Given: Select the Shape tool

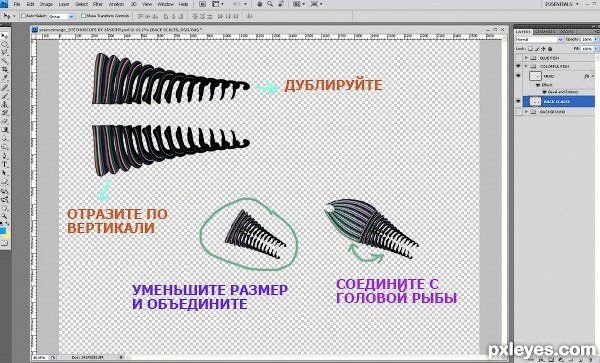Looking at the screenshot, I should tap(5, 181).
